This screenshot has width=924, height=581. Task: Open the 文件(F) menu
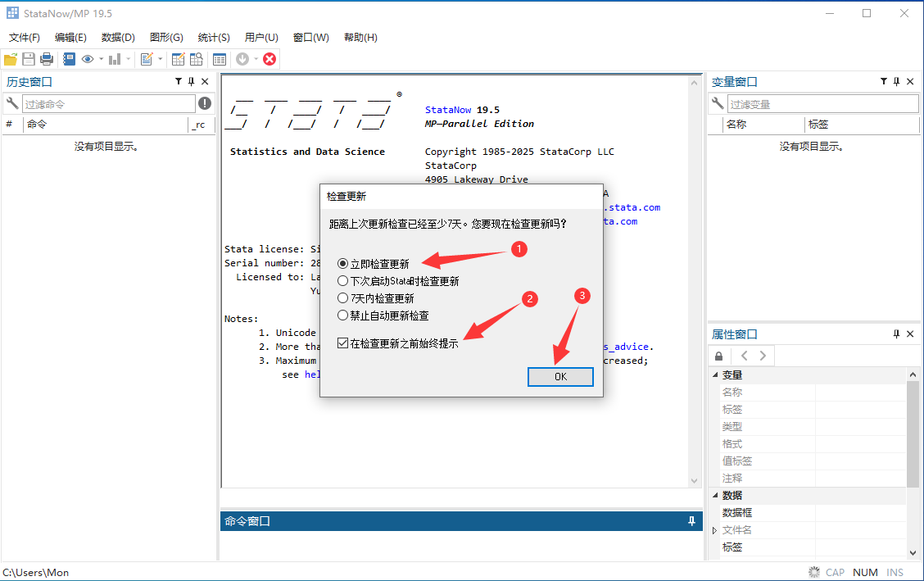click(x=24, y=37)
